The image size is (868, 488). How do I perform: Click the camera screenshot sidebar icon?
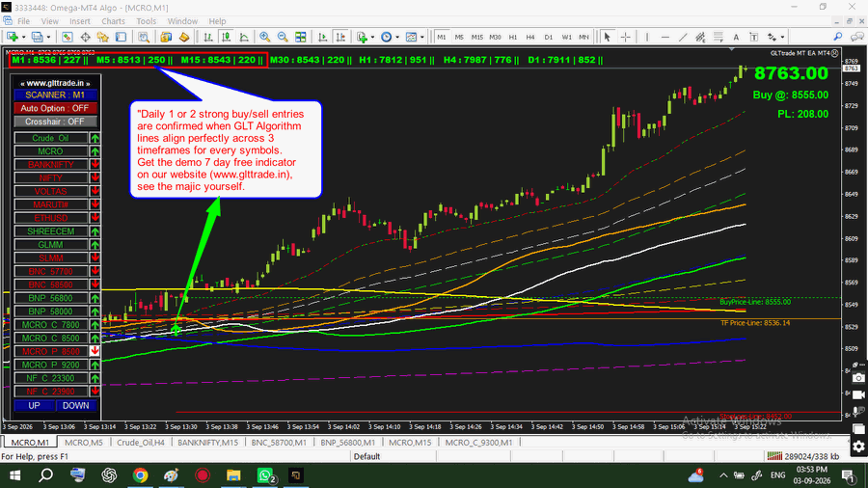click(x=858, y=378)
